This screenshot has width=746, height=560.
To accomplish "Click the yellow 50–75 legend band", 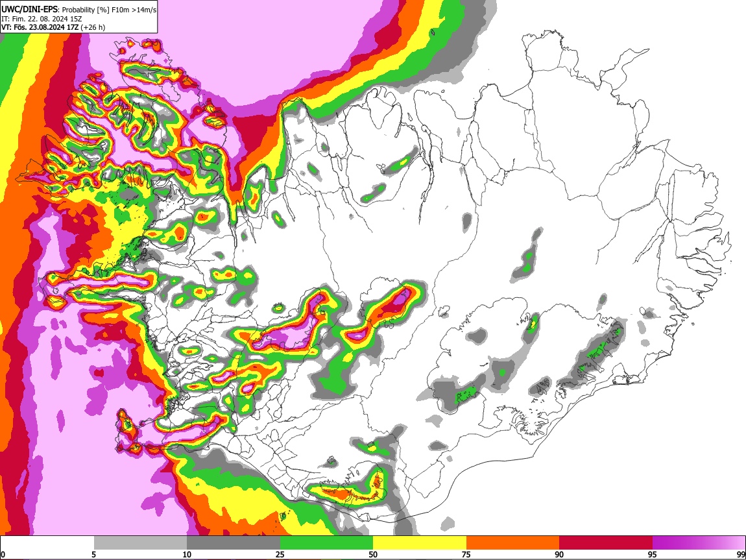I will 420,543.
